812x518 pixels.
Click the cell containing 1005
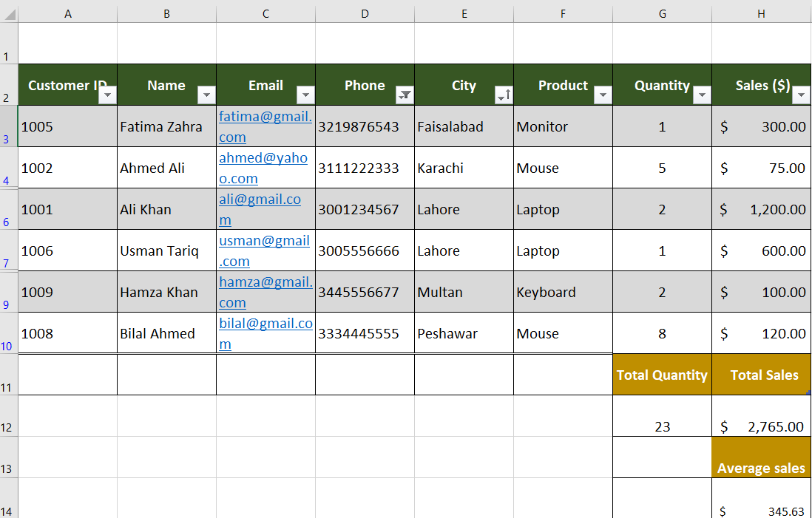point(68,126)
